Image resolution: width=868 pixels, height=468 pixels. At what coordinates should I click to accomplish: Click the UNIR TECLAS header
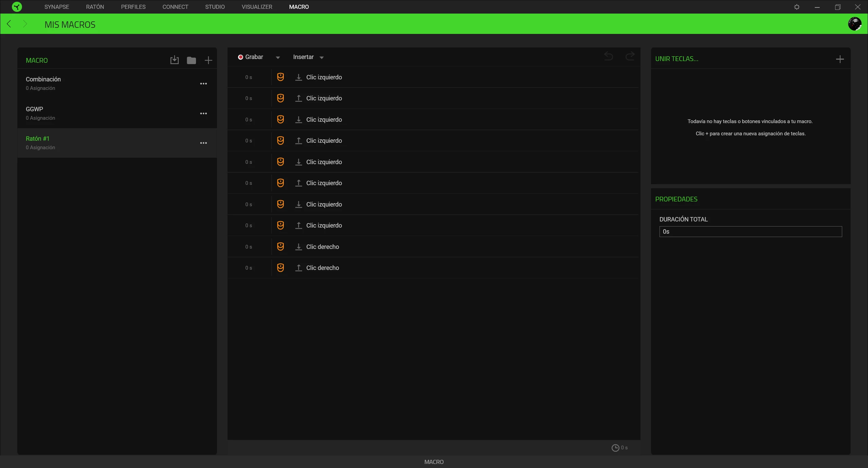(677, 59)
